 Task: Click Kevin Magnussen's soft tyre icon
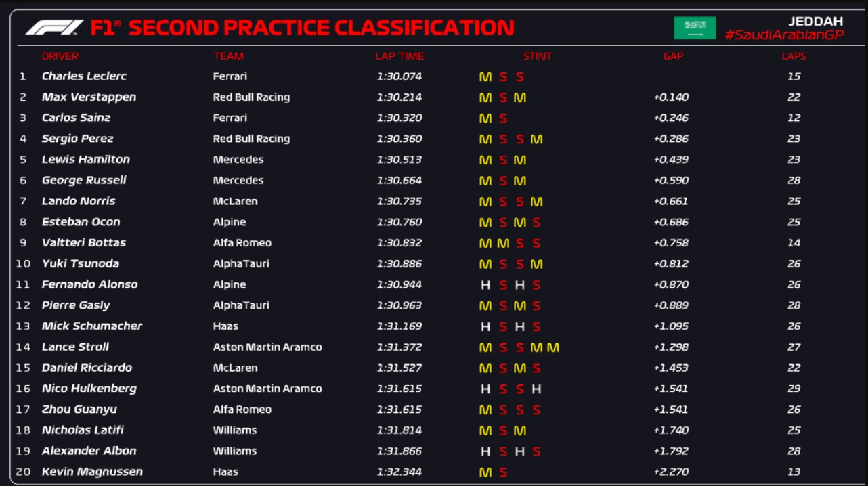[x=503, y=472]
